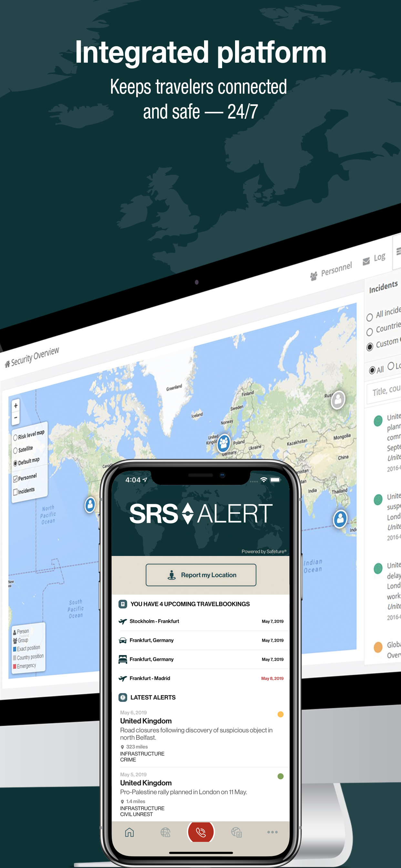The image size is (401, 868).
Task: Click the orange Global incident indicator
Action: (x=378, y=647)
